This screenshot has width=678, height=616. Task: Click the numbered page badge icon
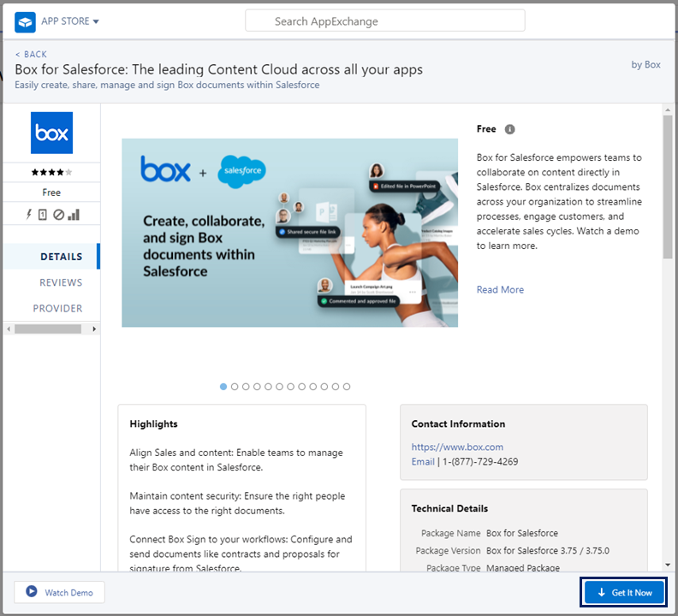43,215
